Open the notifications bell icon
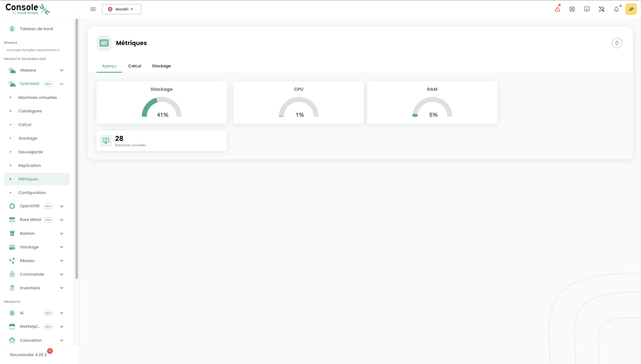Viewport: 641px width, 364px height. 616,9
